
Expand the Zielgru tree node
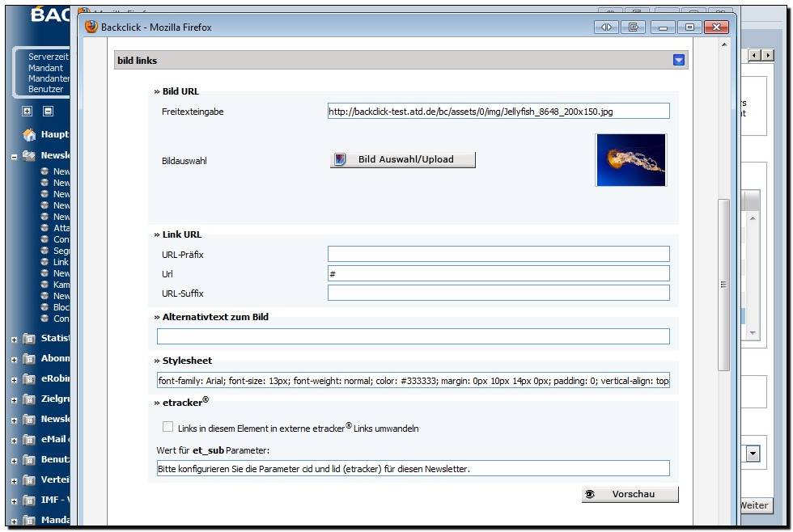(14, 400)
